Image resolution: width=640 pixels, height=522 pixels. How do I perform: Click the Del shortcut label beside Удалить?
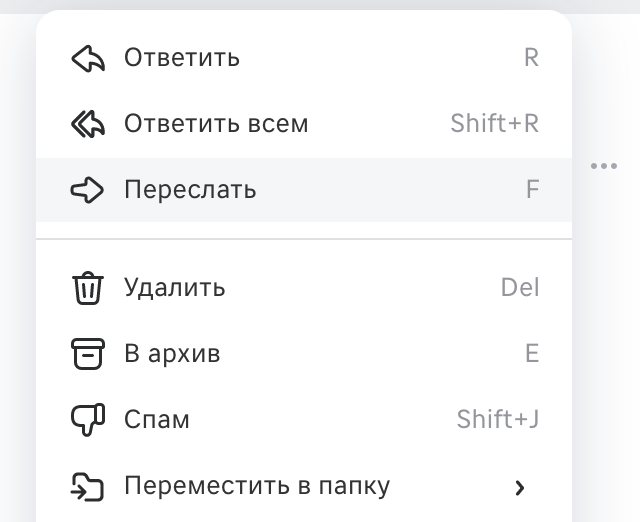520,287
